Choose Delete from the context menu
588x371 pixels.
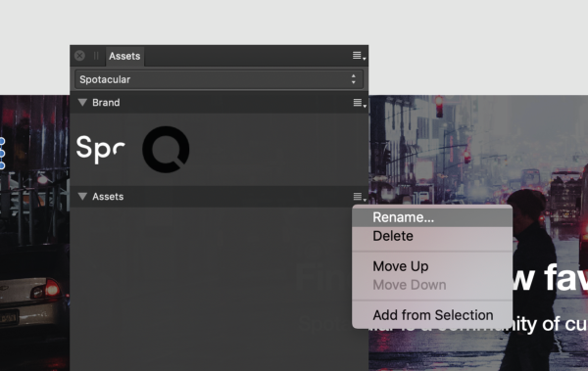pyautogui.click(x=432, y=236)
